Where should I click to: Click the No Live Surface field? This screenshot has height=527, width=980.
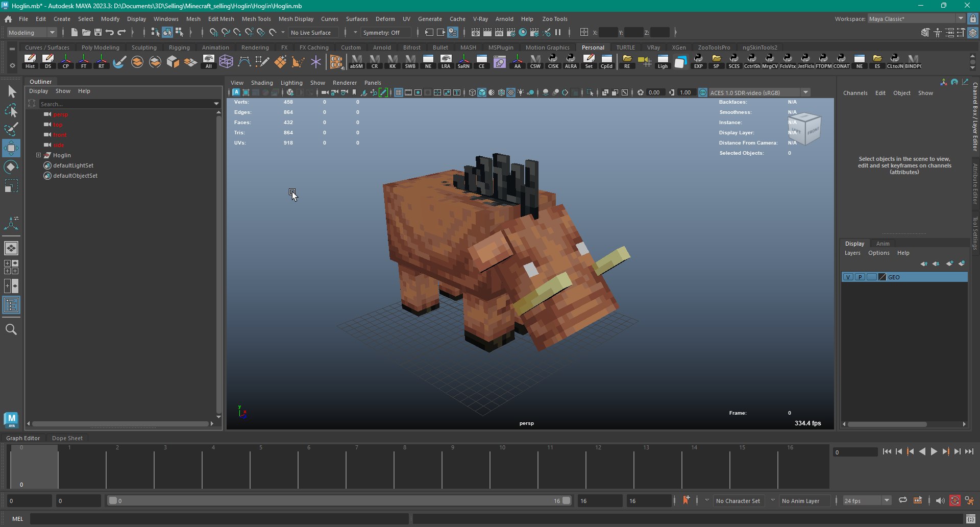[x=314, y=32]
